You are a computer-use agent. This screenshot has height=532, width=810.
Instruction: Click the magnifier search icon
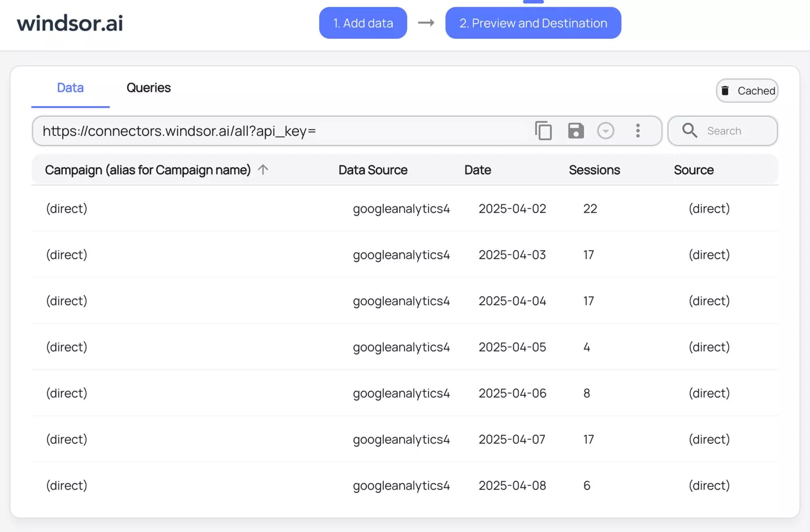point(690,131)
